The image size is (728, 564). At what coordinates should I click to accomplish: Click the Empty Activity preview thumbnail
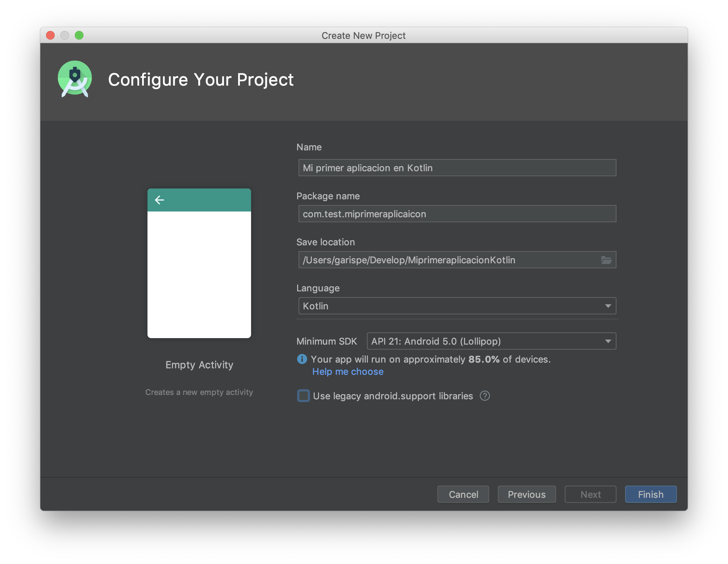click(x=199, y=263)
